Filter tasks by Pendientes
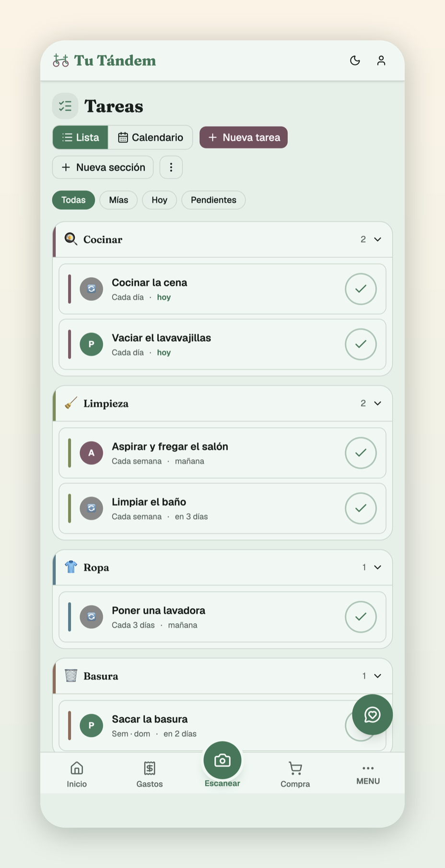The image size is (445, 868). 213,200
